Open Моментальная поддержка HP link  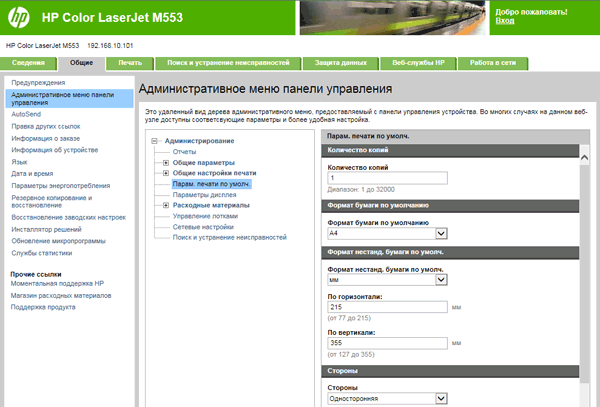(57, 283)
